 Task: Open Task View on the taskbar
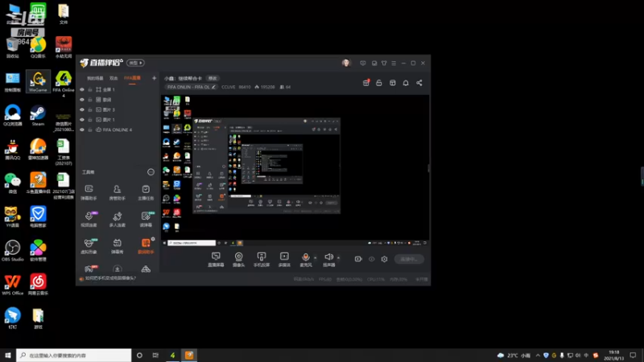tap(155, 355)
